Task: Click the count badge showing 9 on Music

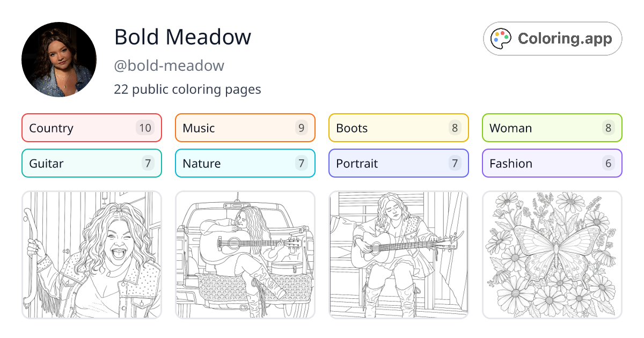Action: point(301,128)
